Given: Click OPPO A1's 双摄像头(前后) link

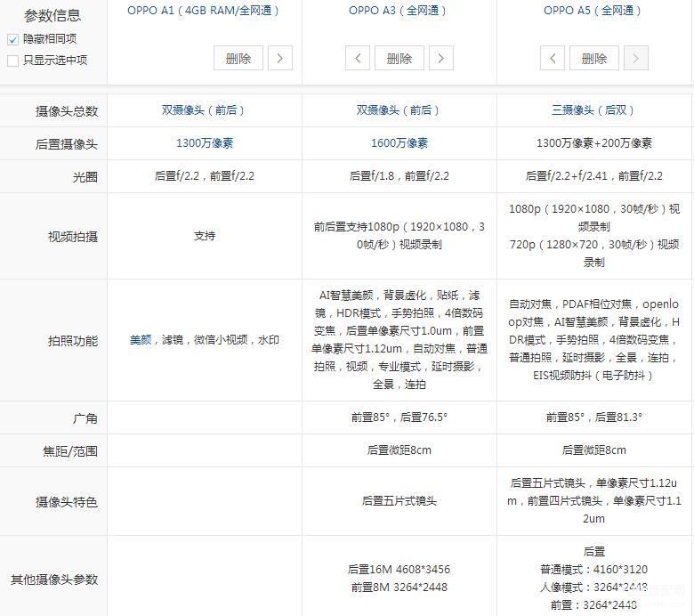Looking at the screenshot, I should pyautogui.click(x=204, y=110).
